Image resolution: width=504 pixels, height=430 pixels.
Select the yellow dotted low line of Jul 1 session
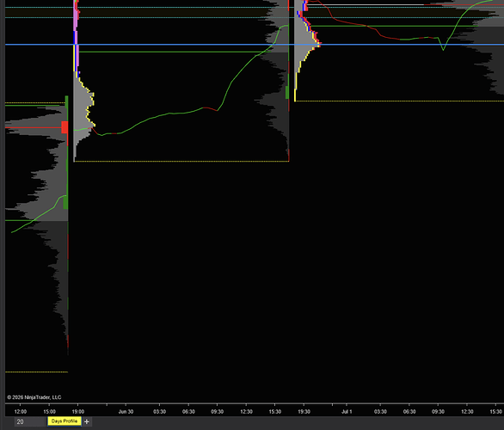(399, 101)
